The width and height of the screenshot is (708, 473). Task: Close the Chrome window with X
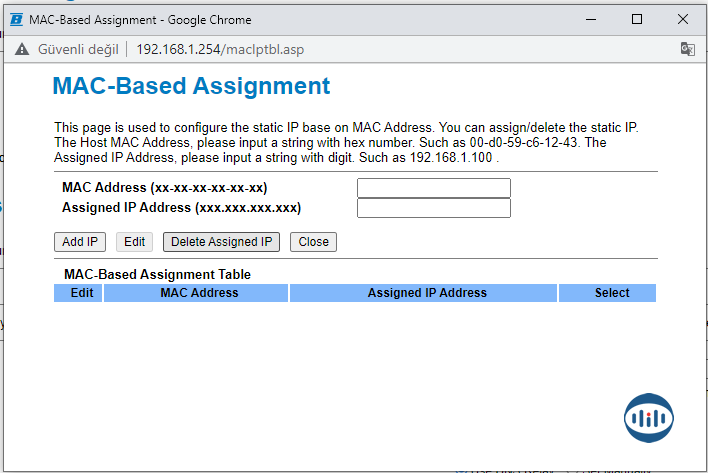click(x=684, y=19)
